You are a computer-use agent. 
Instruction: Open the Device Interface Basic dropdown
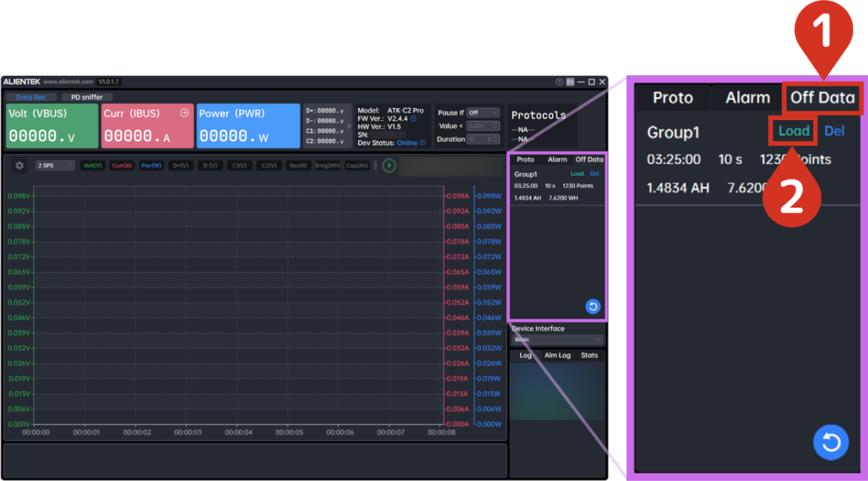tap(557, 339)
